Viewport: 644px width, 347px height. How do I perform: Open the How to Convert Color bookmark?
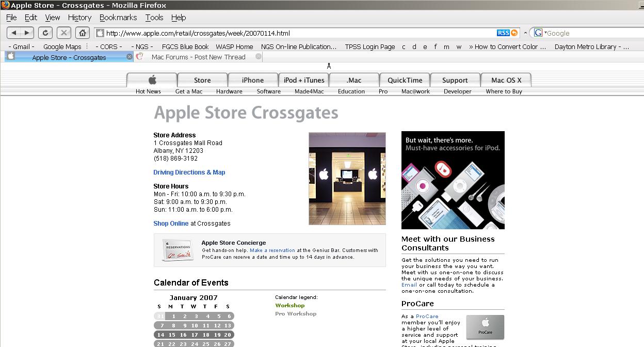pos(507,46)
